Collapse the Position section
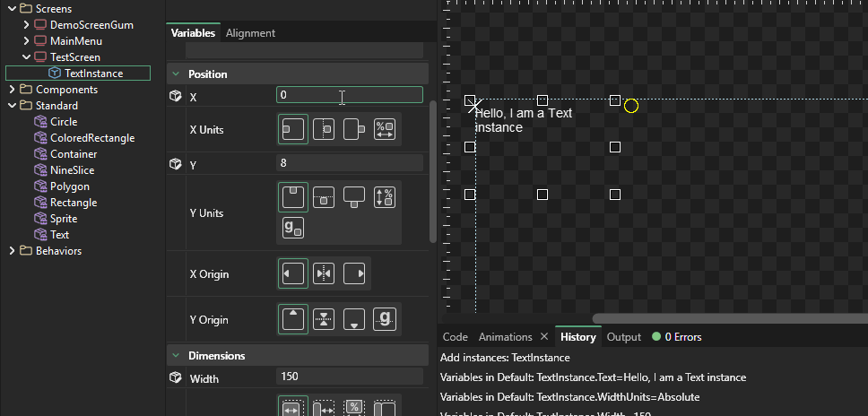Screen dimensions: 868x416 click(x=175, y=74)
